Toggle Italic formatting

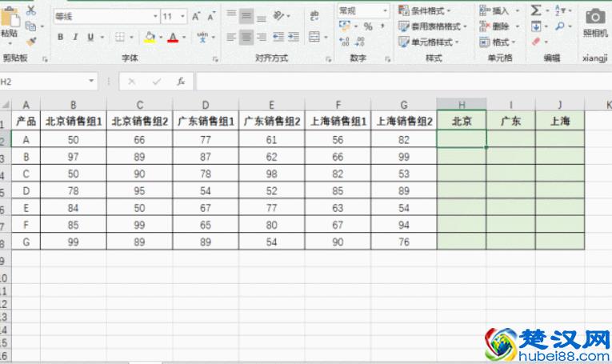coord(75,37)
